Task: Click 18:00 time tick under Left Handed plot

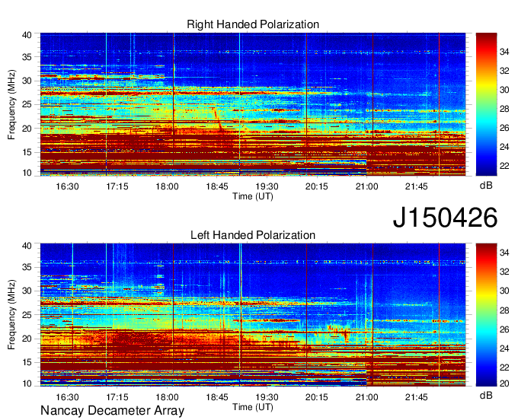Action: (167, 397)
